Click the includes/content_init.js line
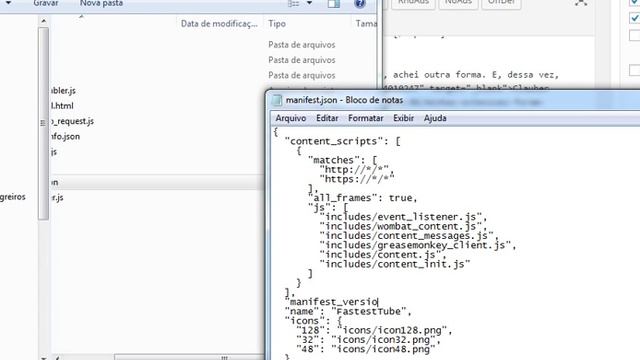Screen dimensions: 640x360 tap(395, 264)
